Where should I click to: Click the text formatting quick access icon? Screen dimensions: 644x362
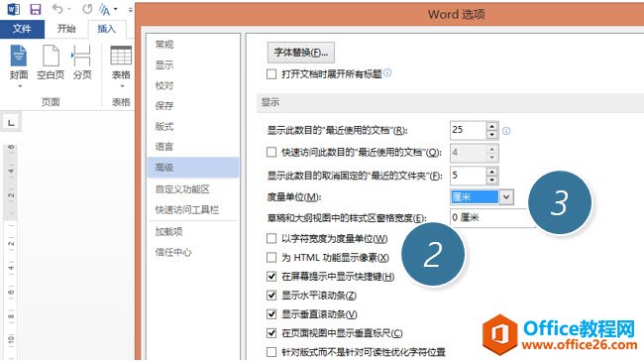(x=105, y=9)
